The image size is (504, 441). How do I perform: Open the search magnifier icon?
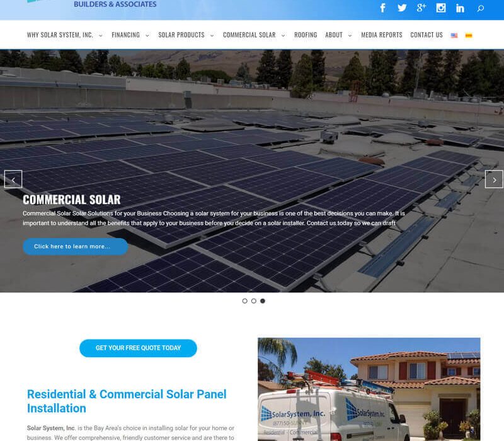[x=481, y=8]
